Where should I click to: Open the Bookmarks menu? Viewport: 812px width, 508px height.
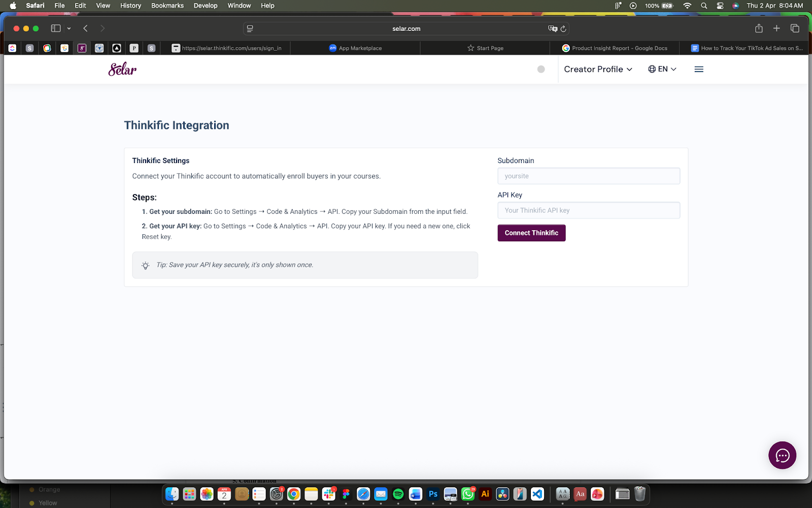167,6
